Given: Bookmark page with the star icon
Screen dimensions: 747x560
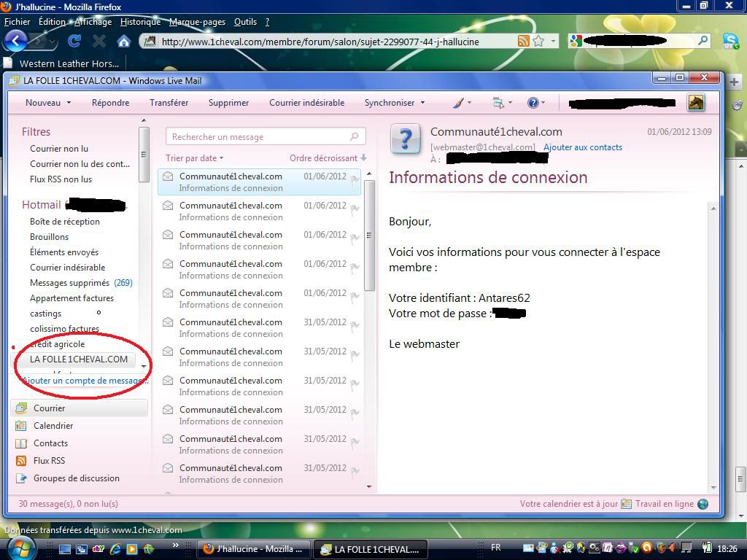Looking at the screenshot, I should click(x=538, y=41).
